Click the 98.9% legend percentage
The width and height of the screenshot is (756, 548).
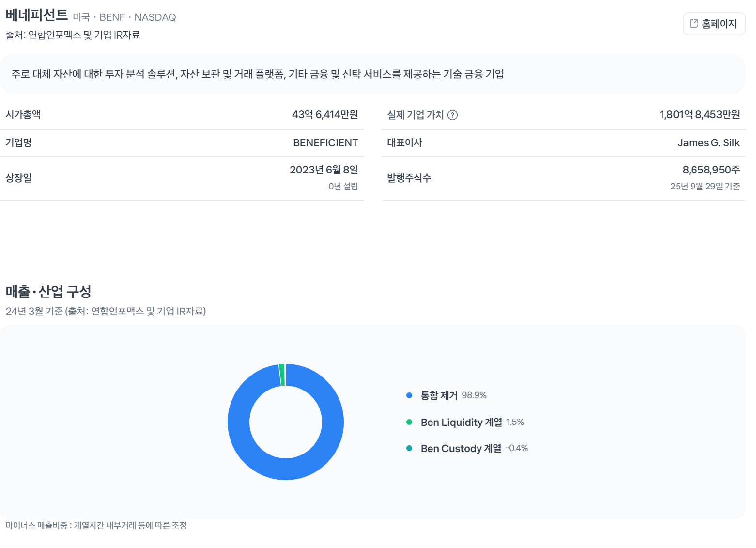tap(474, 395)
